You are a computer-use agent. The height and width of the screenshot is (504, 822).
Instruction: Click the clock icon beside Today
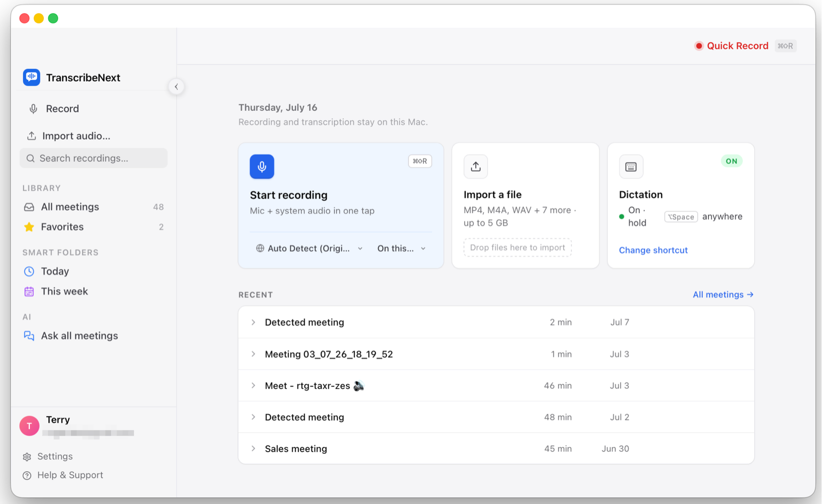click(x=29, y=271)
